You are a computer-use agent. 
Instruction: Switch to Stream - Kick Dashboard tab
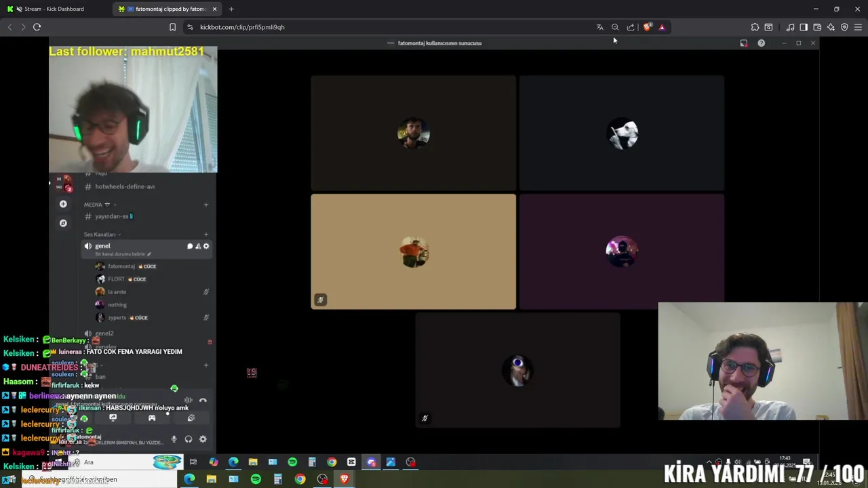(x=56, y=9)
